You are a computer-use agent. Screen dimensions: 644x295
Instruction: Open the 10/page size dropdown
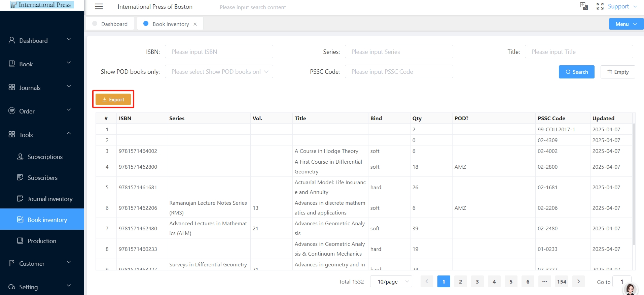tap(391, 282)
